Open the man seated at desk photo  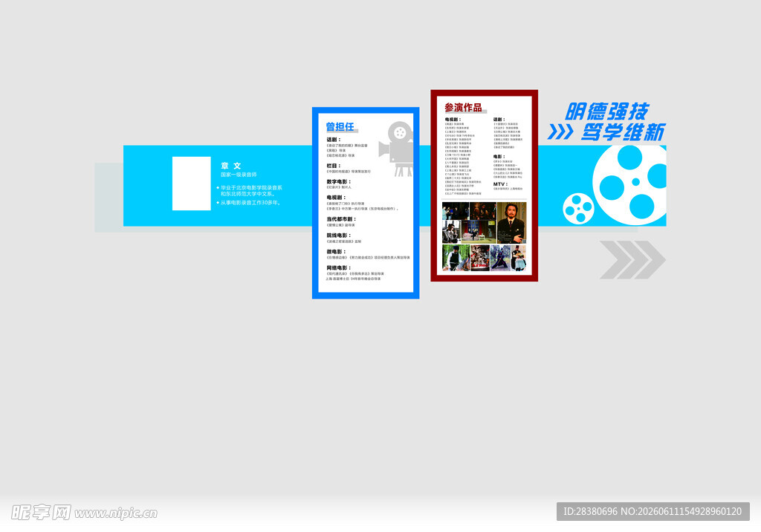(x=451, y=232)
